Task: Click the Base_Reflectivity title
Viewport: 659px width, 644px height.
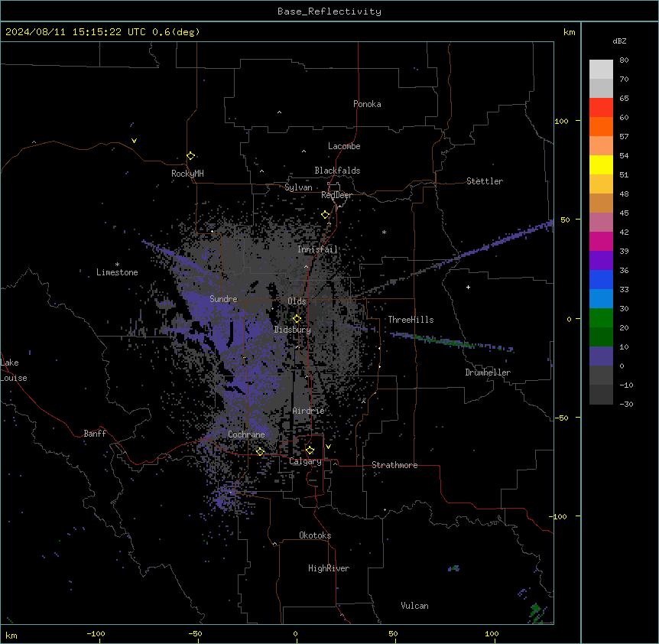Action: (x=329, y=11)
